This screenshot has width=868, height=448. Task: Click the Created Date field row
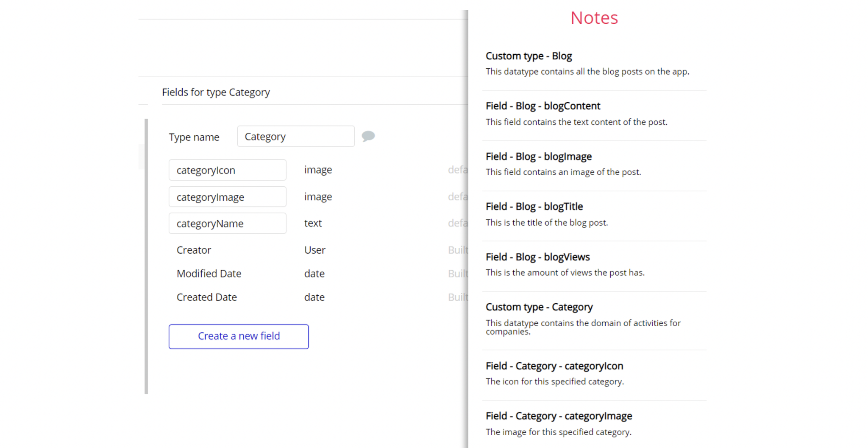[207, 297]
